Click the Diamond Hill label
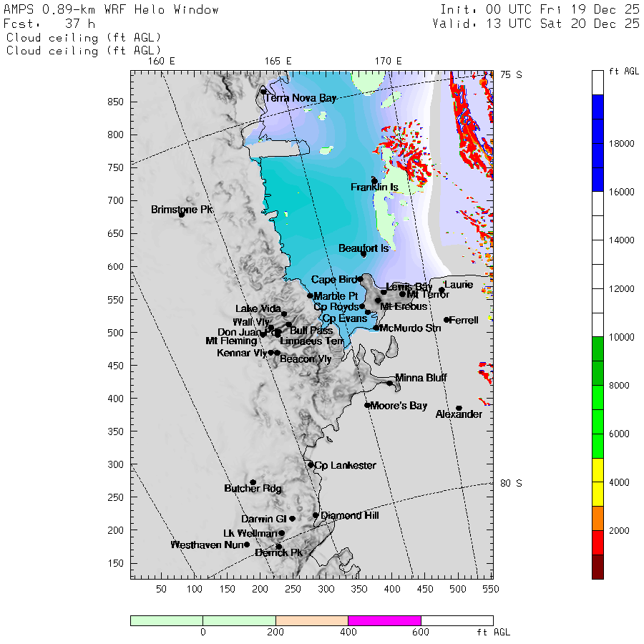 (349, 515)
